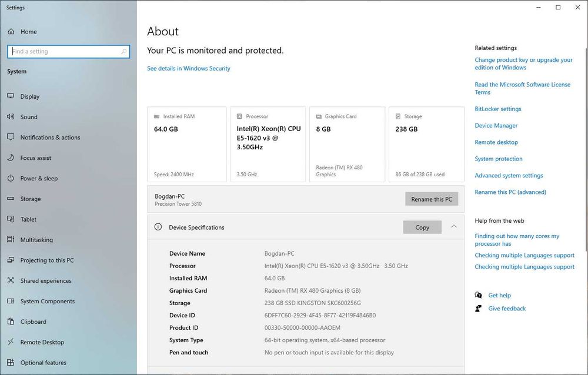Open Device Manager link
Image resolution: width=588 pixels, height=375 pixels.
[496, 125]
